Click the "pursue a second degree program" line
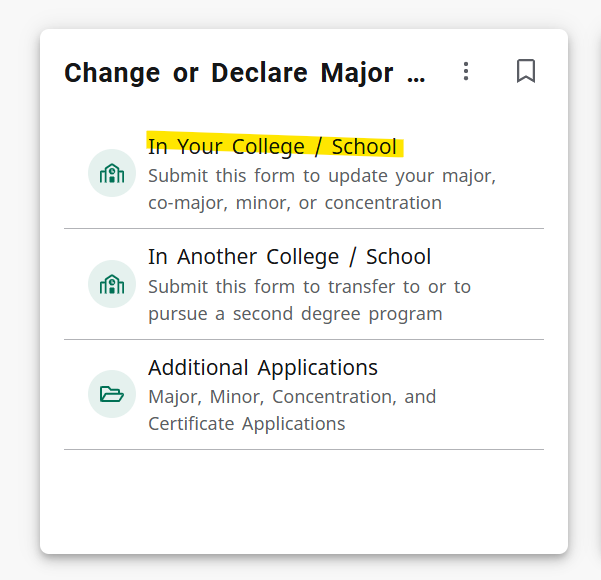This screenshot has width=601, height=580. tap(295, 314)
